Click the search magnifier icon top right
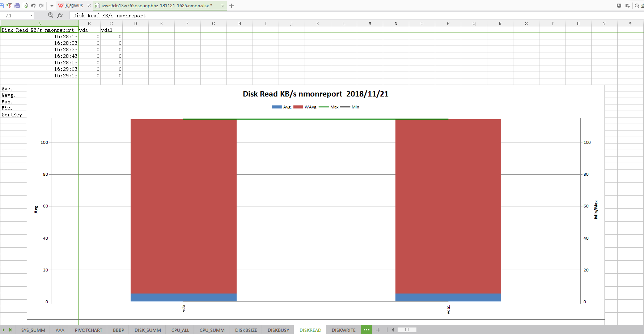The width and height of the screenshot is (644, 334). click(x=637, y=6)
